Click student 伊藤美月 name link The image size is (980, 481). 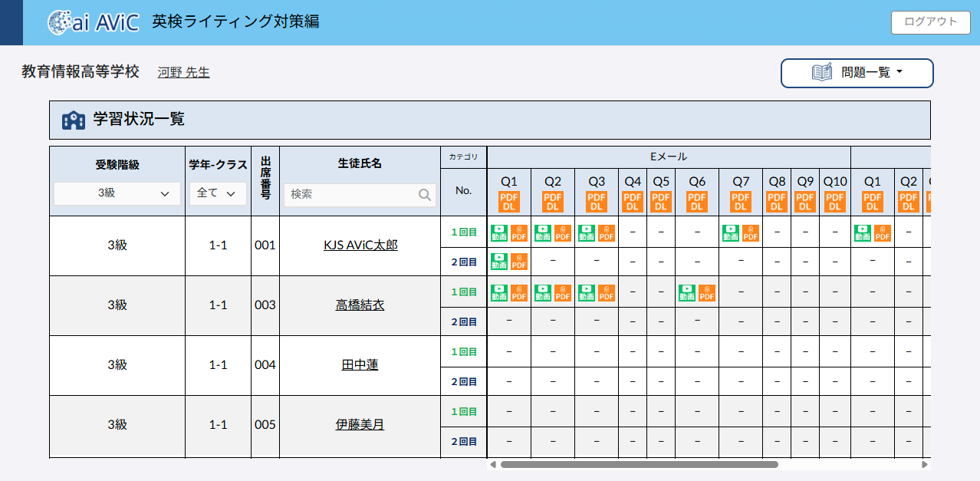point(360,424)
